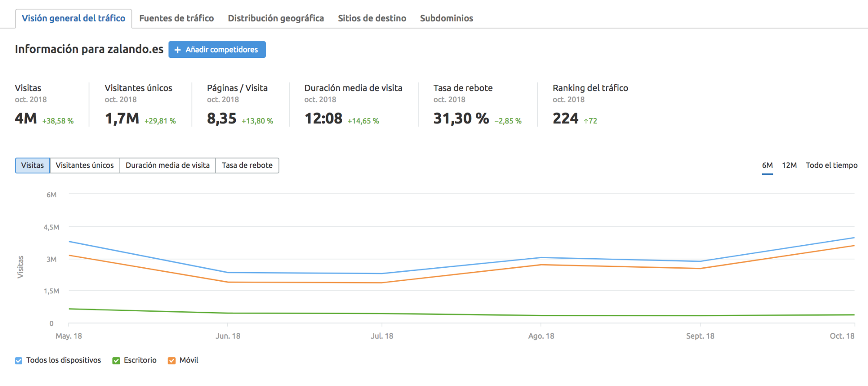Switch chart to Duración media de visita

click(x=168, y=166)
